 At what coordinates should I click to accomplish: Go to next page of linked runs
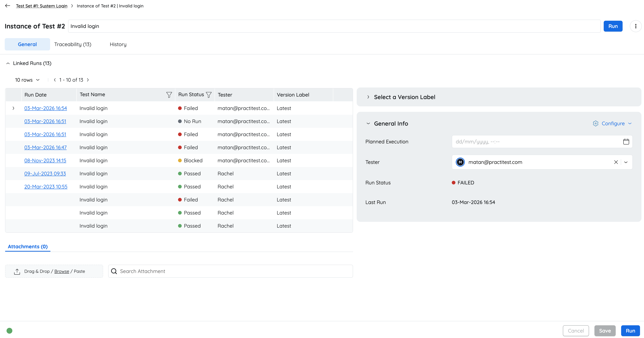click(x=88, y=80)
